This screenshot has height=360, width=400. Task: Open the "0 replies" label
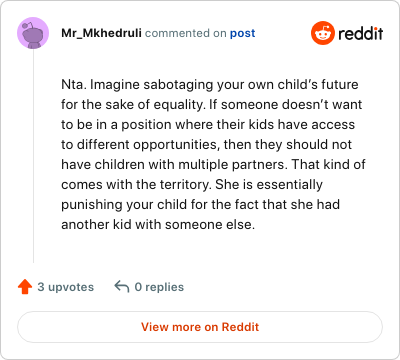point(159,287)
